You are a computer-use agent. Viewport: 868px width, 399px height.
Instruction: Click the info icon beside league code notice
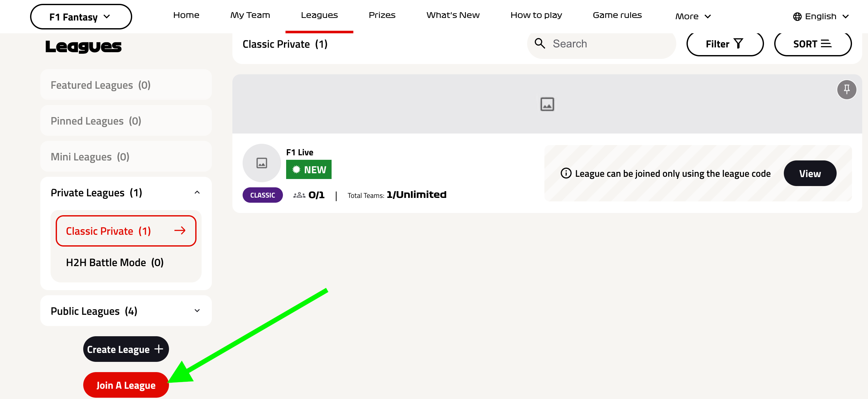(x=566, y=173)
